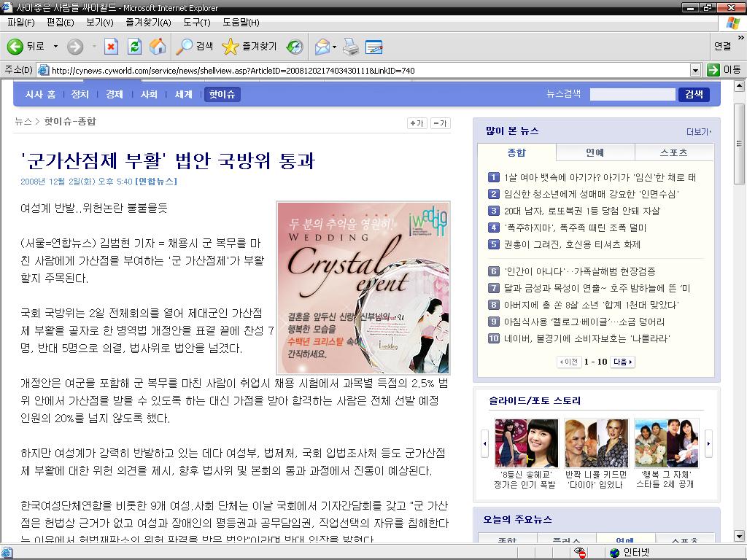
Task: Switch to the 연예 tab in 많이 본 뉴스
Action: [595, 152]
